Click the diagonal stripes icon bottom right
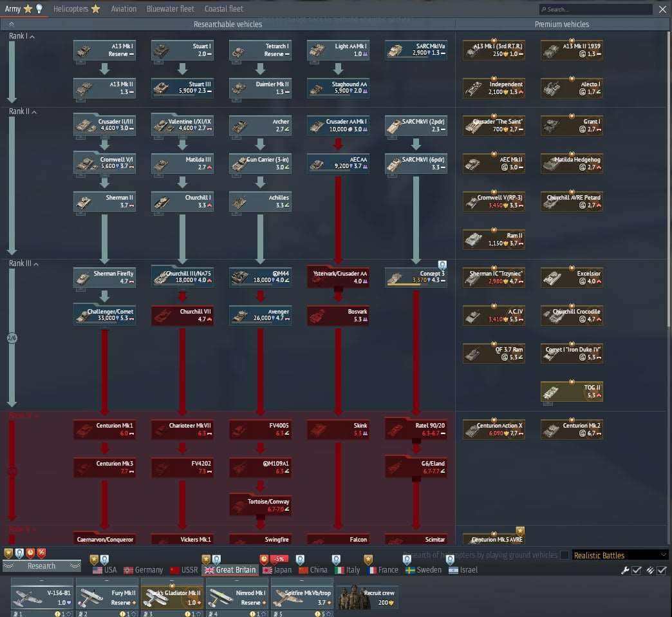This screenshot has width=672, height=617. point(650,570)
